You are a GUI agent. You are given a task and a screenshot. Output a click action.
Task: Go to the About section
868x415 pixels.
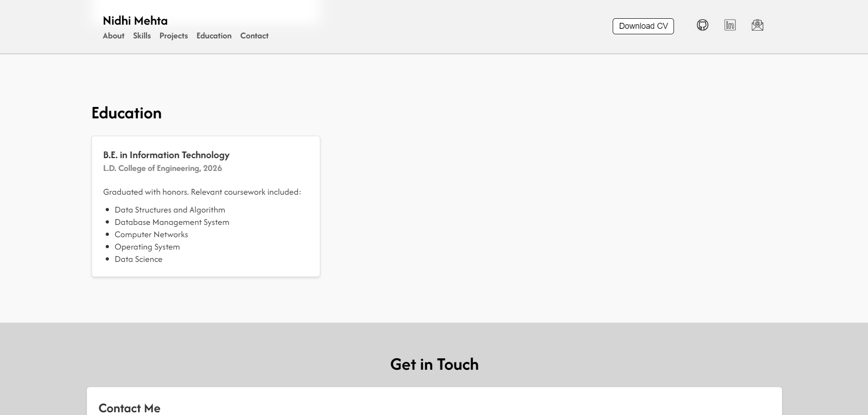click(x=113, y=36)
